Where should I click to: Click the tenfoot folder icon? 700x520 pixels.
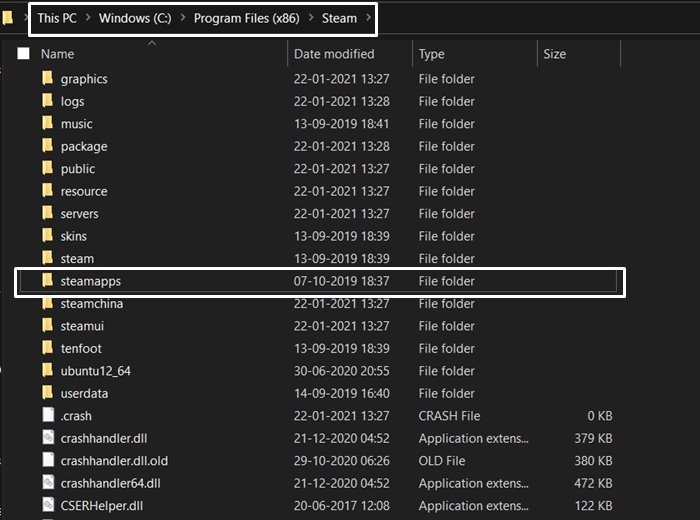click(x=47, y=347)
